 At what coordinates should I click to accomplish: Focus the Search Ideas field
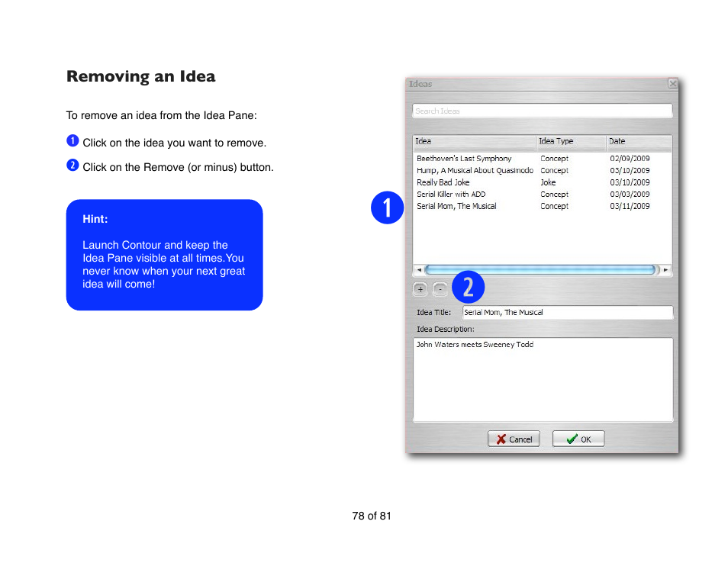click(543, 111)
